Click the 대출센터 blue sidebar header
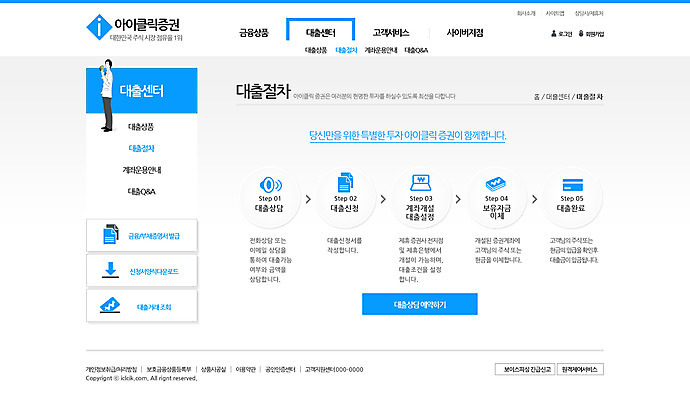The width and height of the screenshot is (690, 400). [142, 91]
